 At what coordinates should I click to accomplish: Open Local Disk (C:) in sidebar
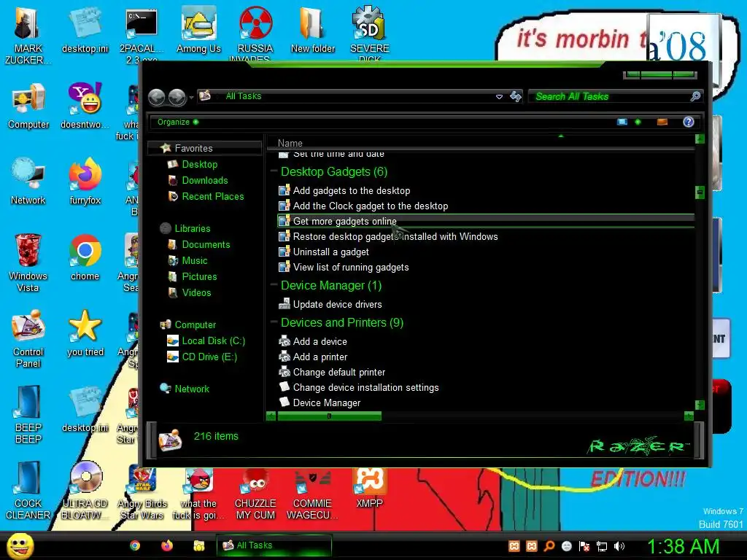(214, 341)
